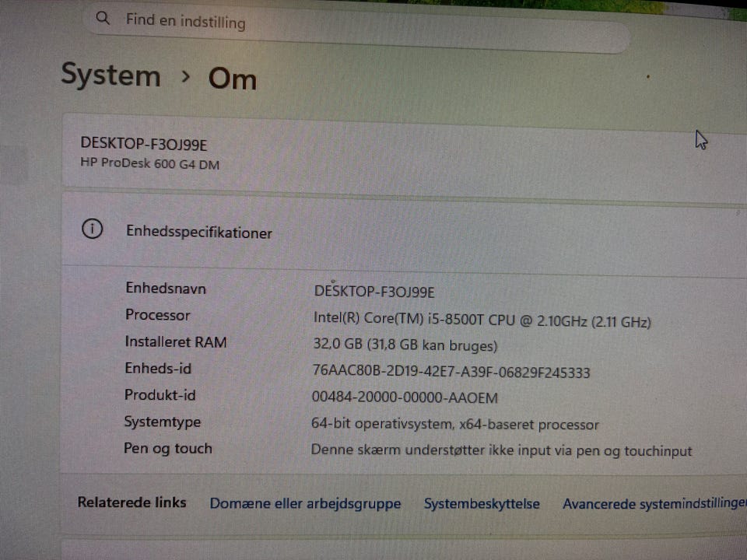
Task: Open 'Avancerede systemindstillinger' link
Action: click(x=654, y=504)
